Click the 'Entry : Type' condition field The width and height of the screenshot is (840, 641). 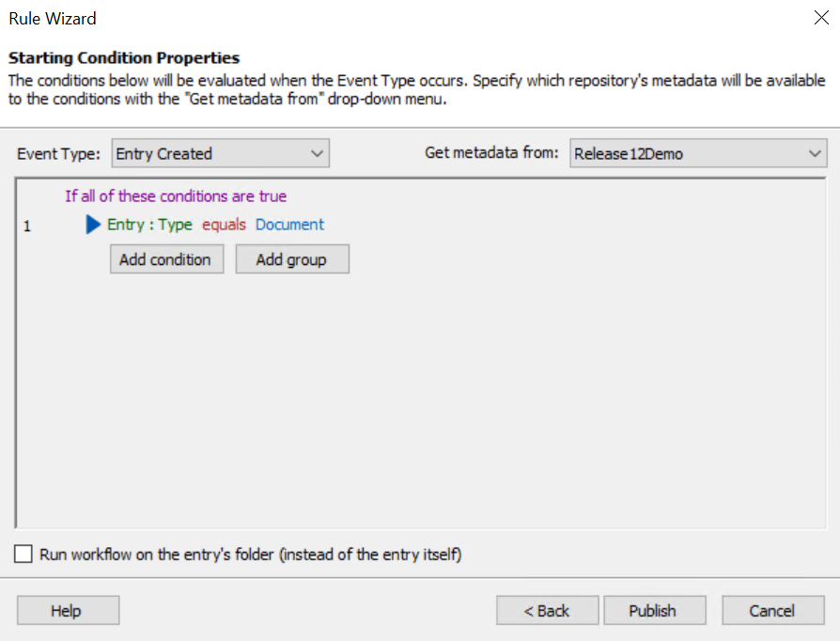point(149,225)
